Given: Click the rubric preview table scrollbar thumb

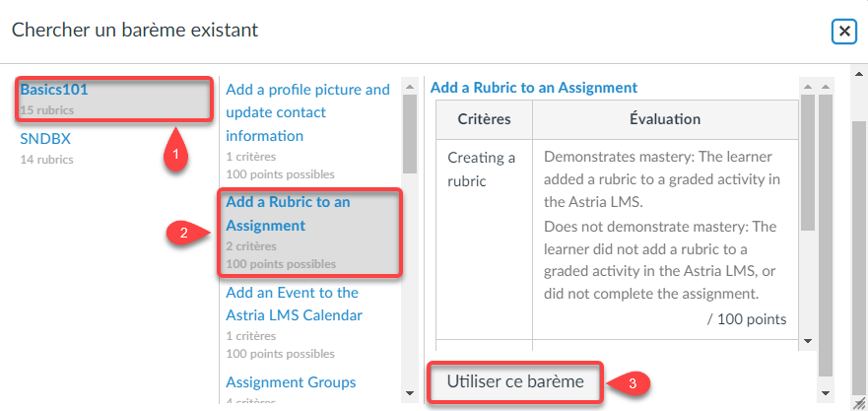Looking at the screenshot, I should 808,162.
